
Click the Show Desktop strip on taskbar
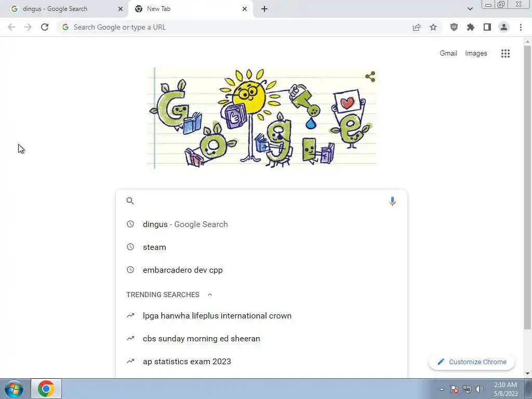coord(528,389)
